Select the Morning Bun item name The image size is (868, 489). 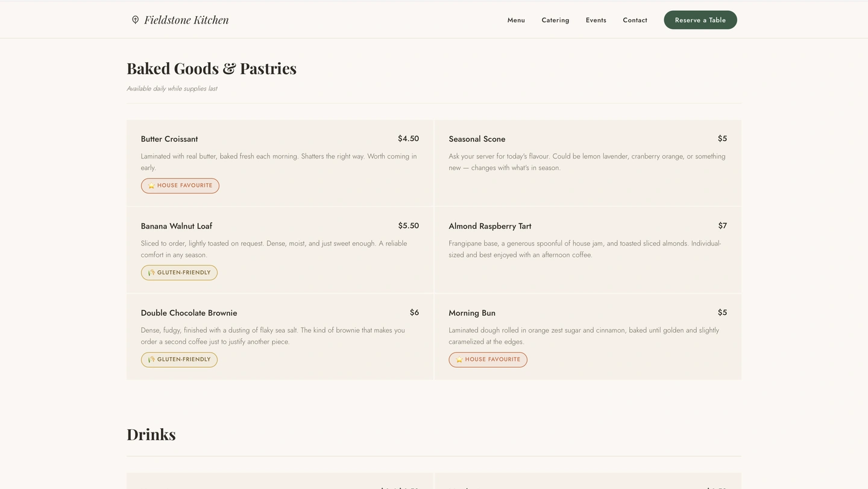[471, 313]
